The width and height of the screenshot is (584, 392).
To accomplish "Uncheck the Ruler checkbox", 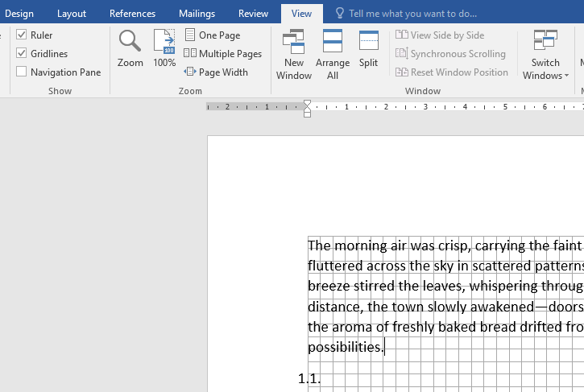I will pos(22,35).
